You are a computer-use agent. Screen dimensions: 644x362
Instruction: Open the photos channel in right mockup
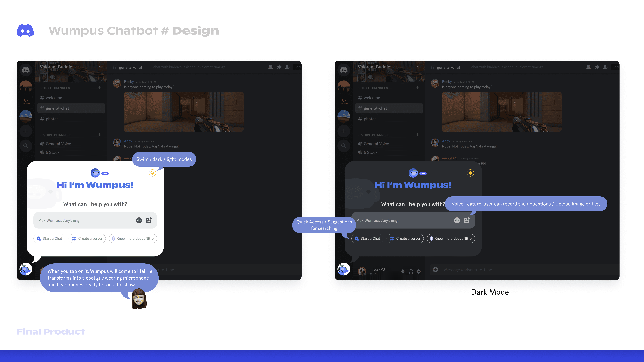389,119
